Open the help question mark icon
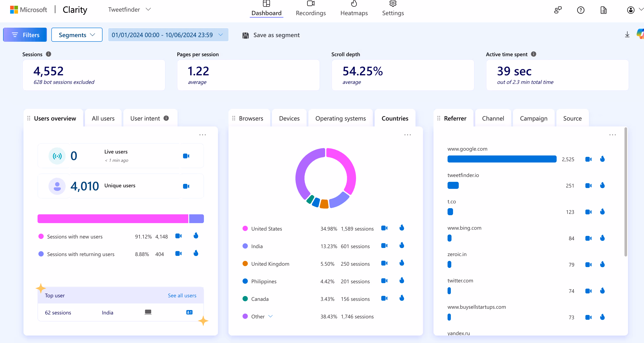644x343 pixels. 581,10
